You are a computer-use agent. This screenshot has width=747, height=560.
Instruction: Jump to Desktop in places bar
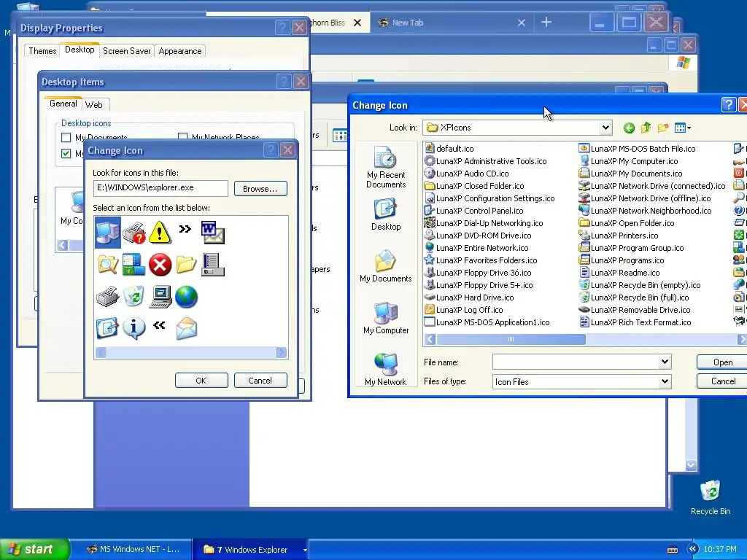[386, 215]
